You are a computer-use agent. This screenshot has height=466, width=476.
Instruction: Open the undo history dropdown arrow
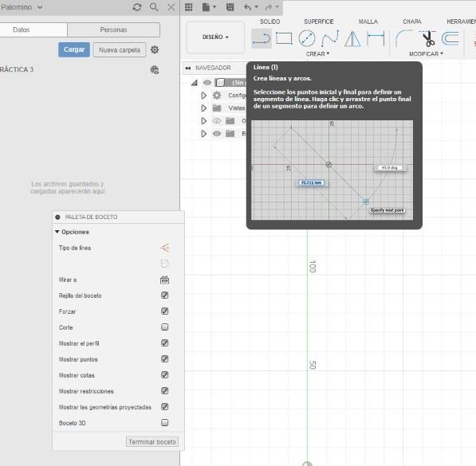tap(257, 6)
